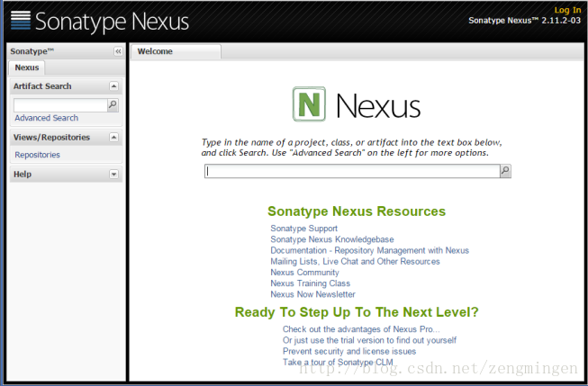Image resolution: width=588 pixels, height=386 pixels.
Task: Click the Views/Repositories section header
Action: [66, 137]
